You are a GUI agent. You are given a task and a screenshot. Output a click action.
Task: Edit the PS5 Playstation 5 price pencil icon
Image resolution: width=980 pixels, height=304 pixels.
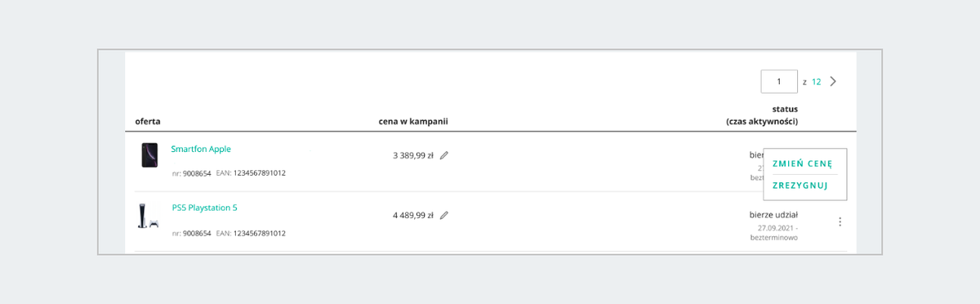(444, 216)
